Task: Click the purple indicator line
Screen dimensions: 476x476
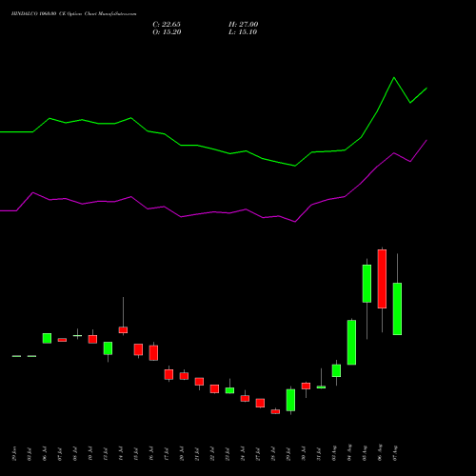Action: point(213,212)
